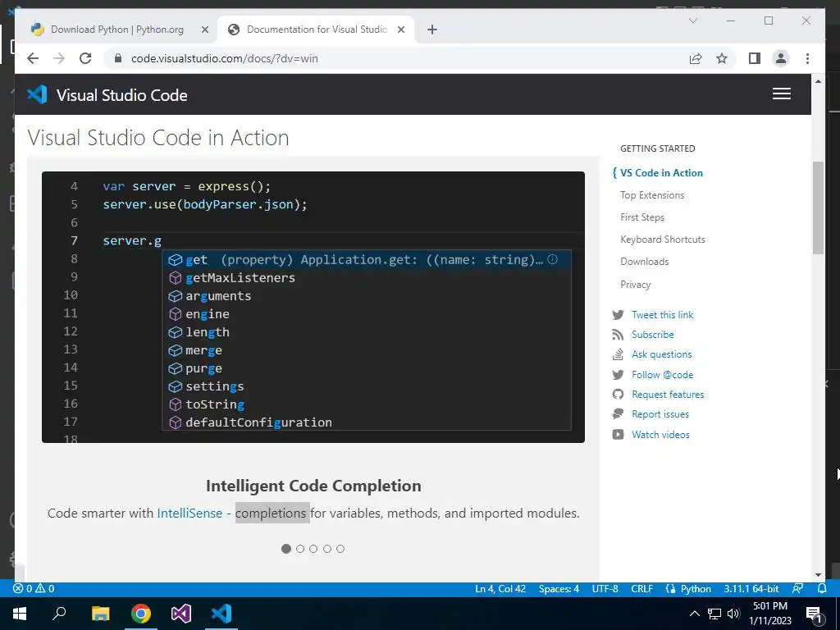Click the page vertical scrollbar thumb
The image size is (840, 630).
pyautogui.click(x=818, y=208)
